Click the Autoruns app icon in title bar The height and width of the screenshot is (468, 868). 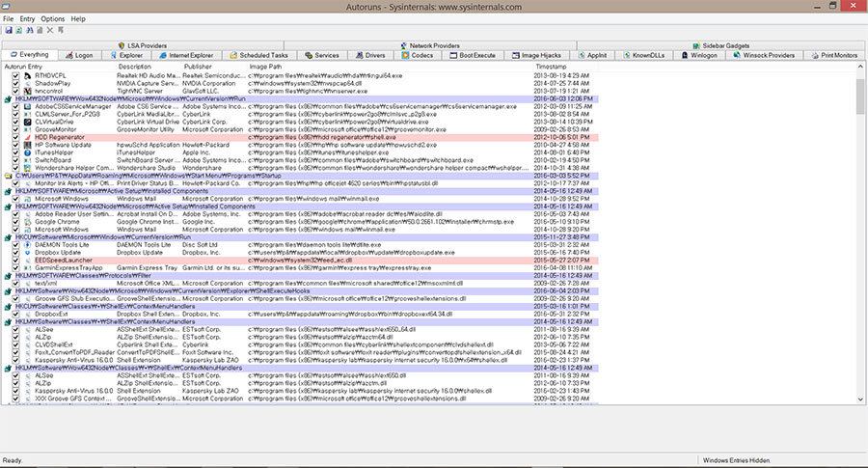click(x=6, y=7)
